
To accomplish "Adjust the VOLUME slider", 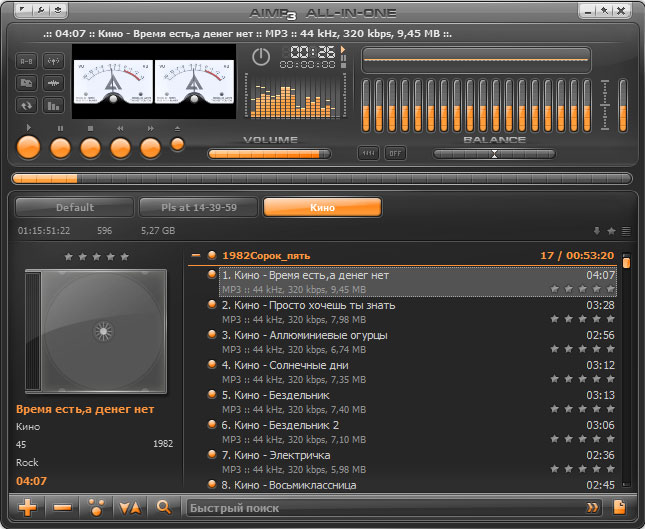I will point(269,154).
